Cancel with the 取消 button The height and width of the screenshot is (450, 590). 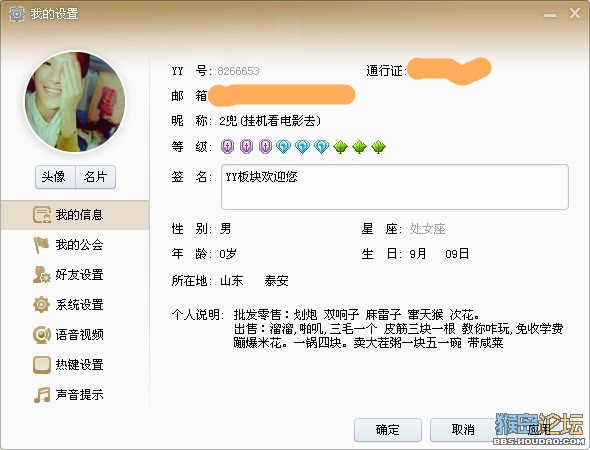463,430
